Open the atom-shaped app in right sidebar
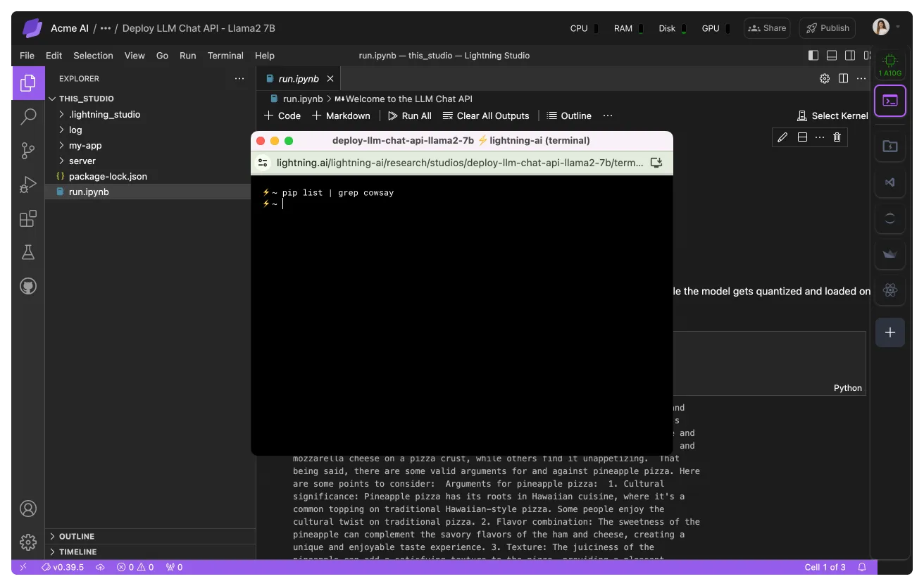The image size is (924, 586). [x=890, y=289]
